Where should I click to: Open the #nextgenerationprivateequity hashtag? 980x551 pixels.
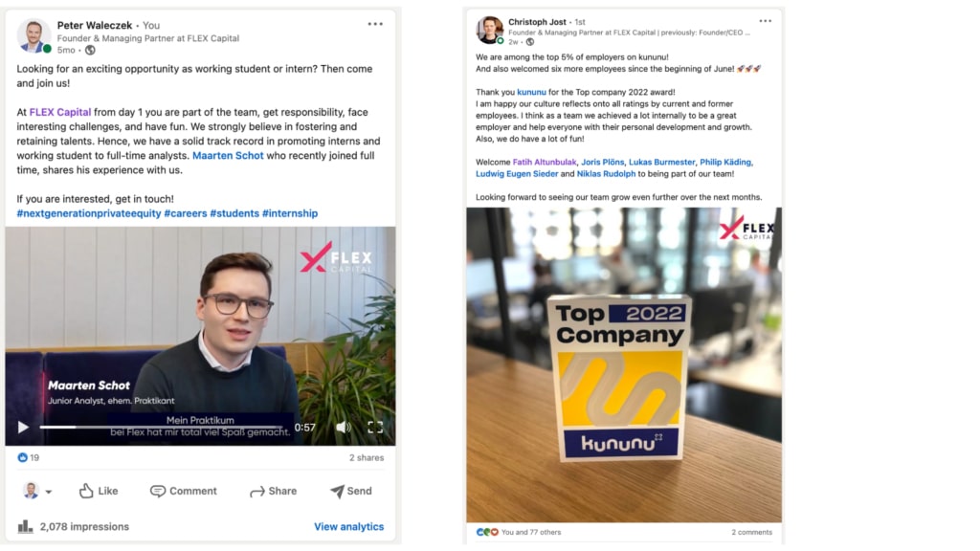[89, 213]
